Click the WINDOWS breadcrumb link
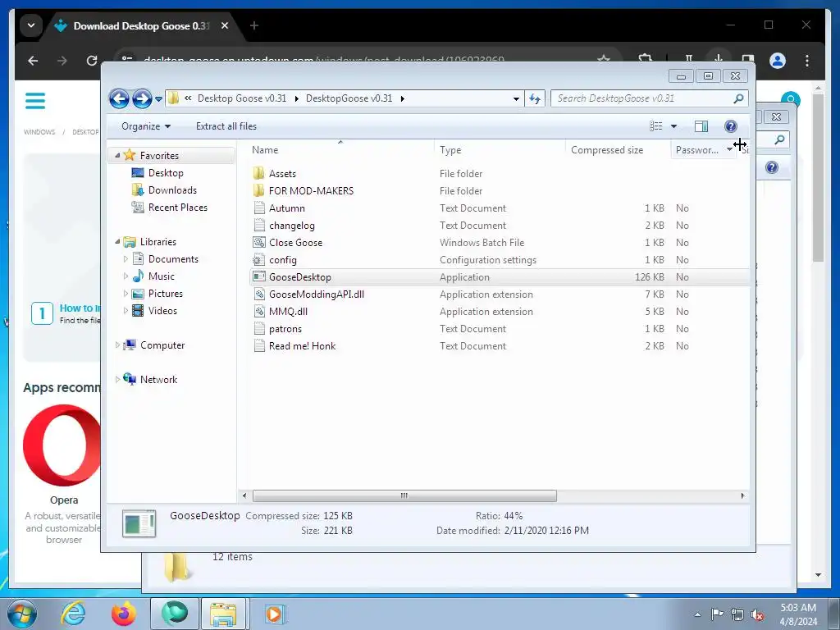Image resolution: width=840 pixels, height=630 pixels. [39, 132]
